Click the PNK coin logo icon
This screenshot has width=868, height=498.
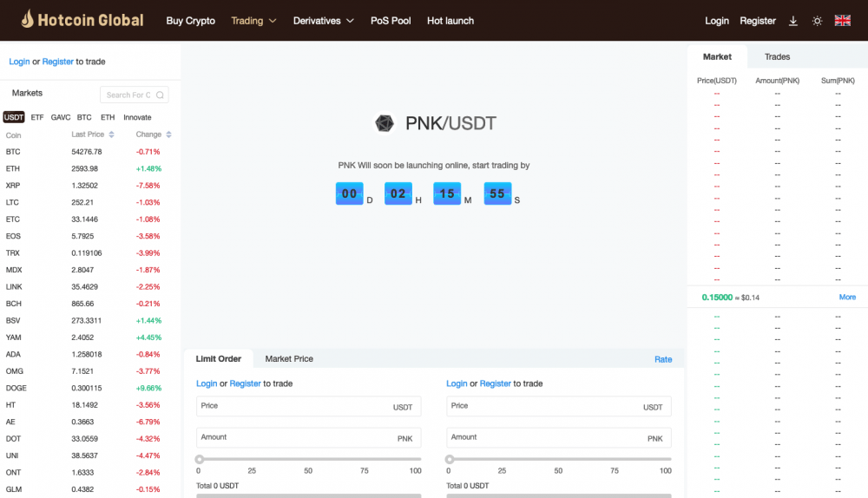[385, 123]
